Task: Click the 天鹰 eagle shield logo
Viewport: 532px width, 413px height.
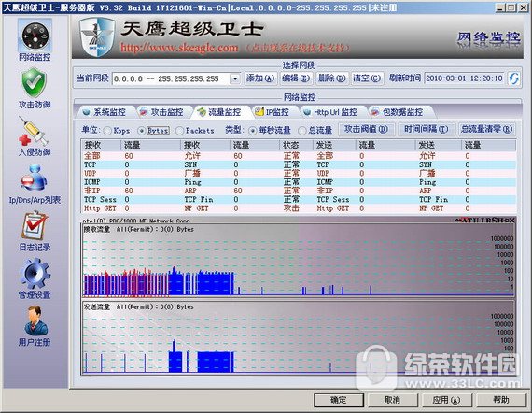Action: click(x=97, y=37)
